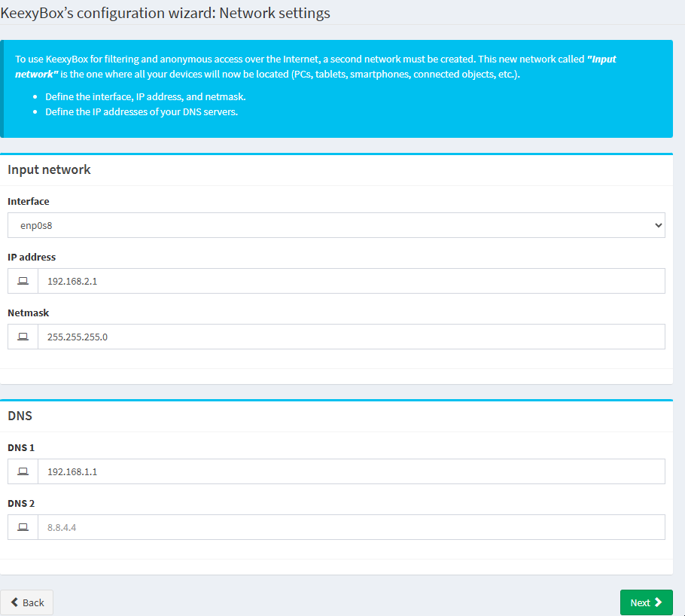
Task: Click the DNS 2 field with 8.8.4.4
Action: (x=352, y=527)
